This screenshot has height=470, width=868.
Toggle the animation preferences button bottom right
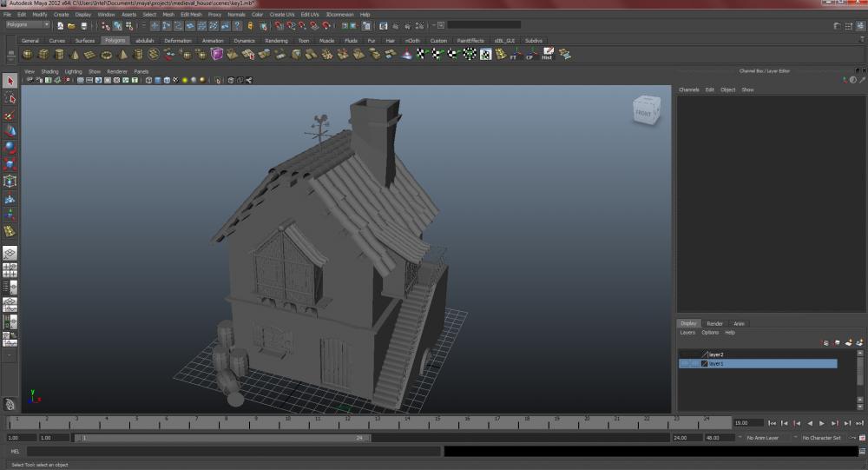860,438
